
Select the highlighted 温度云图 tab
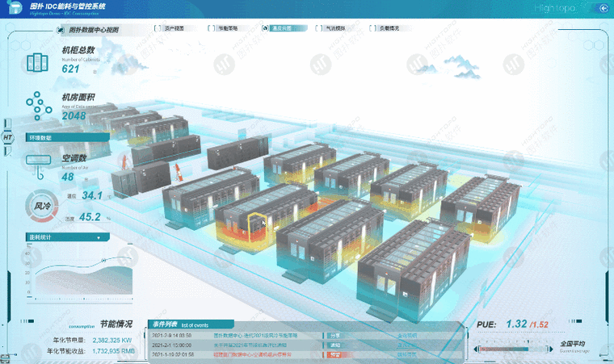tap(285, 28)
